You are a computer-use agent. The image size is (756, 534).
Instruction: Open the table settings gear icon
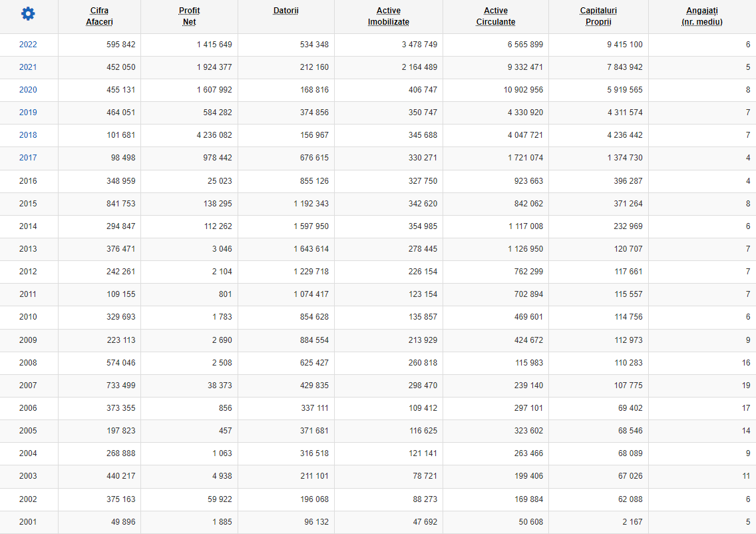coord(28,13)
